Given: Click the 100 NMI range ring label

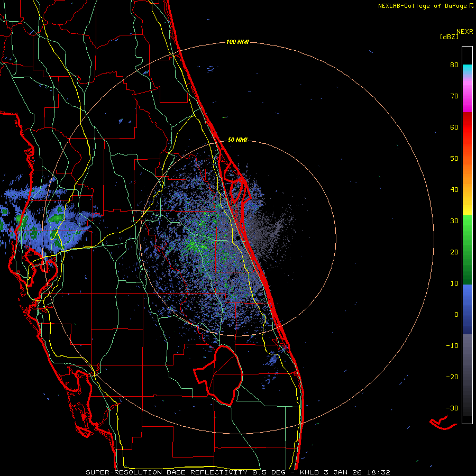Looking at the screenshot, I should tap(237, 42).
